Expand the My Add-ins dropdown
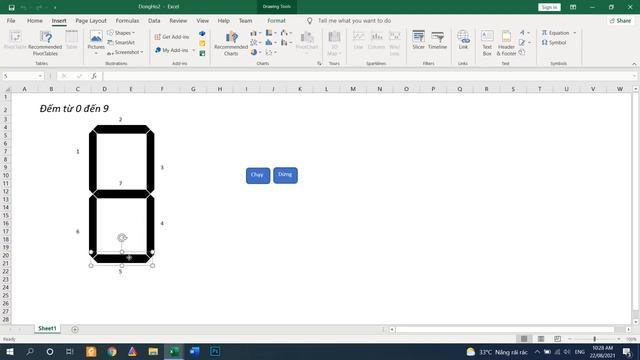The image size is (640, 360). pyautogui.click(x=193, y=50)
